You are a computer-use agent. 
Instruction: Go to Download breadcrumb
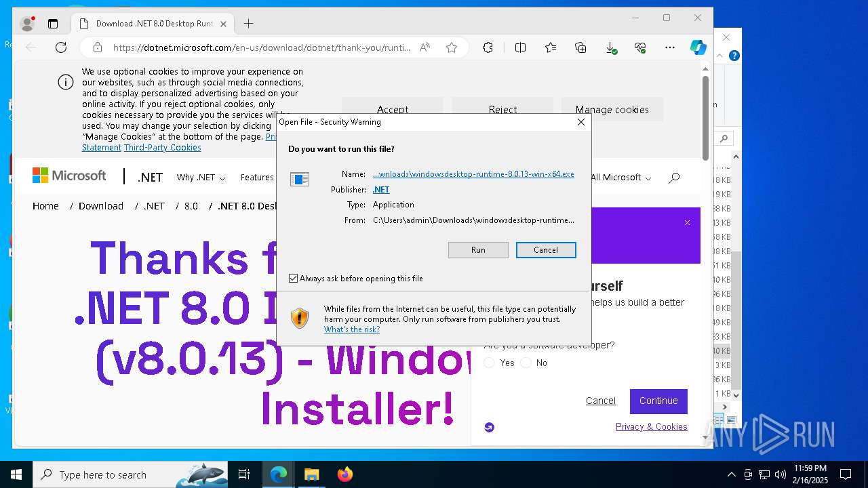101,206
